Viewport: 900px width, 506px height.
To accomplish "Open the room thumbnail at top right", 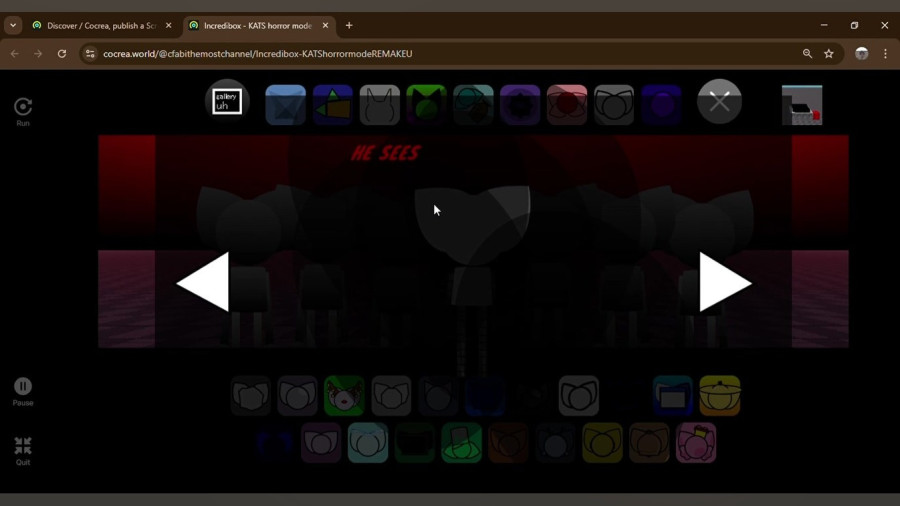I will 802,105.
